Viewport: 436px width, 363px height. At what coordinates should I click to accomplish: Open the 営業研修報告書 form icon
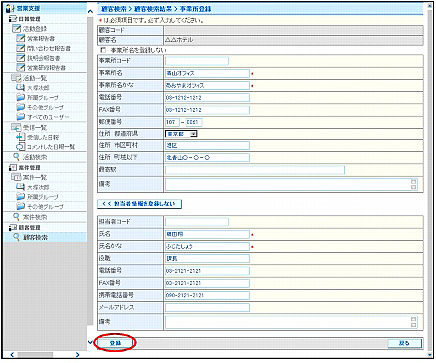point(21,67)
